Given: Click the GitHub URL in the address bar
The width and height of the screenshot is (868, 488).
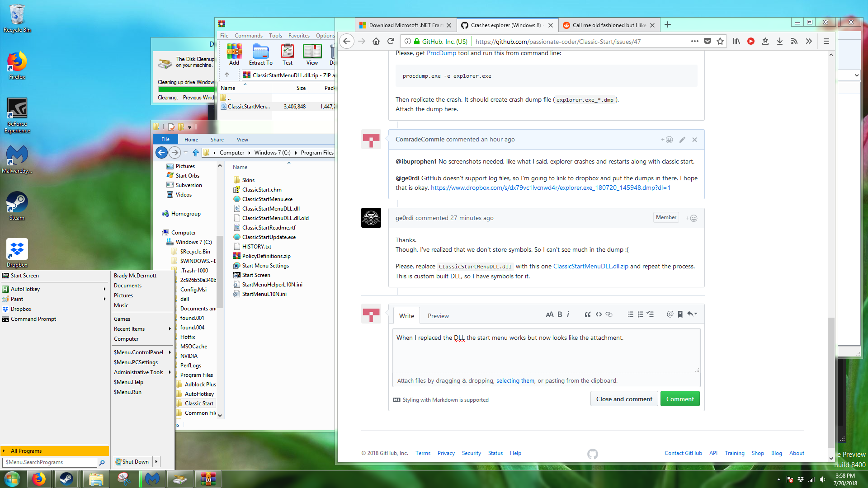Looking at the screenshot, I should pos(558,42).
